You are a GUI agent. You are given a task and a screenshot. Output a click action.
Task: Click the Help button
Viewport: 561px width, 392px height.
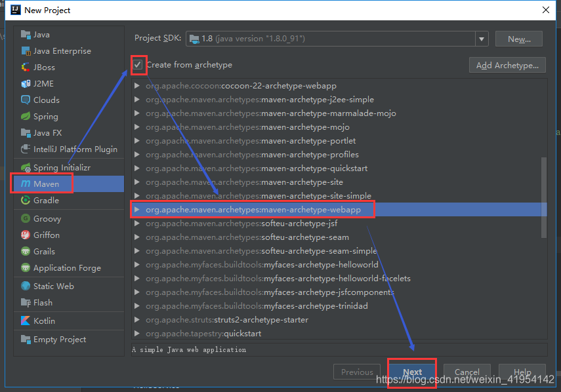(522, 372)
